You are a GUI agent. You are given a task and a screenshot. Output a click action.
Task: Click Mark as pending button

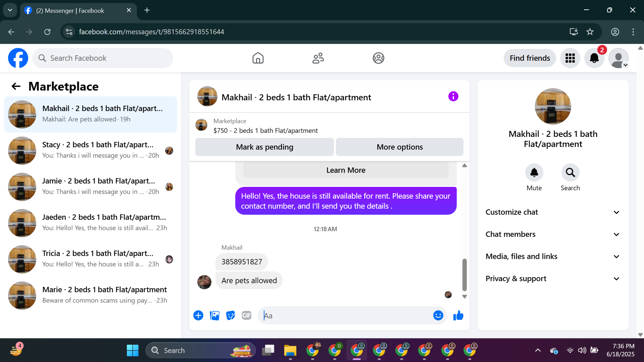coord(264,147)
